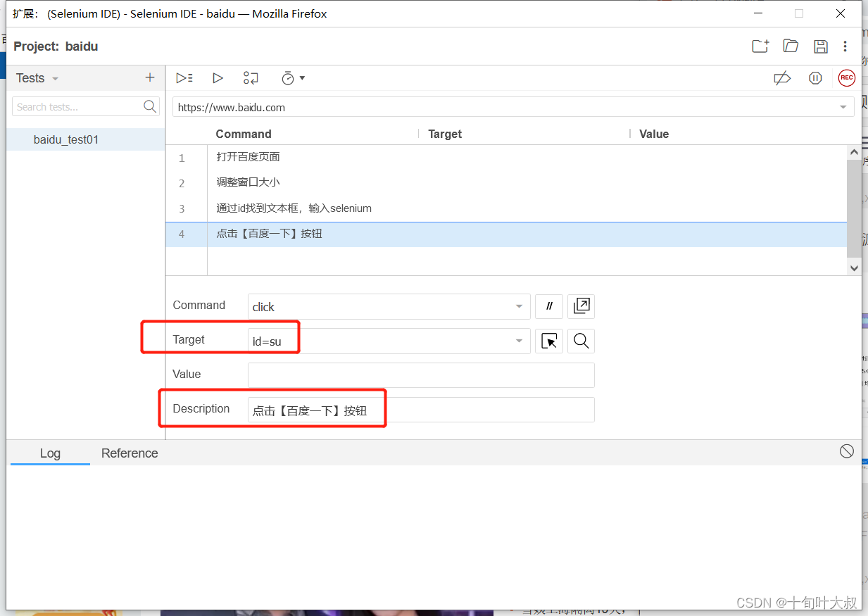This screenshot has width=868, height=616.
Task: Add a new test with plus icon
Action: 149,78
